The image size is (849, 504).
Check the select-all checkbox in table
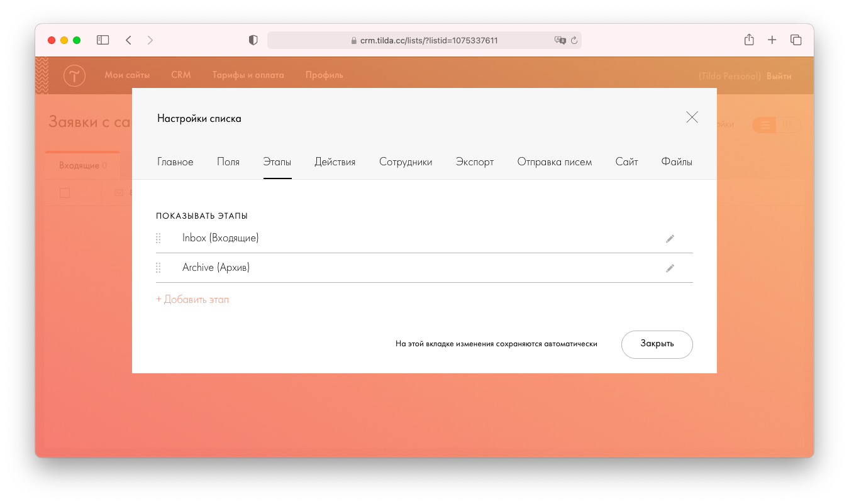click(x=65, y=193)
